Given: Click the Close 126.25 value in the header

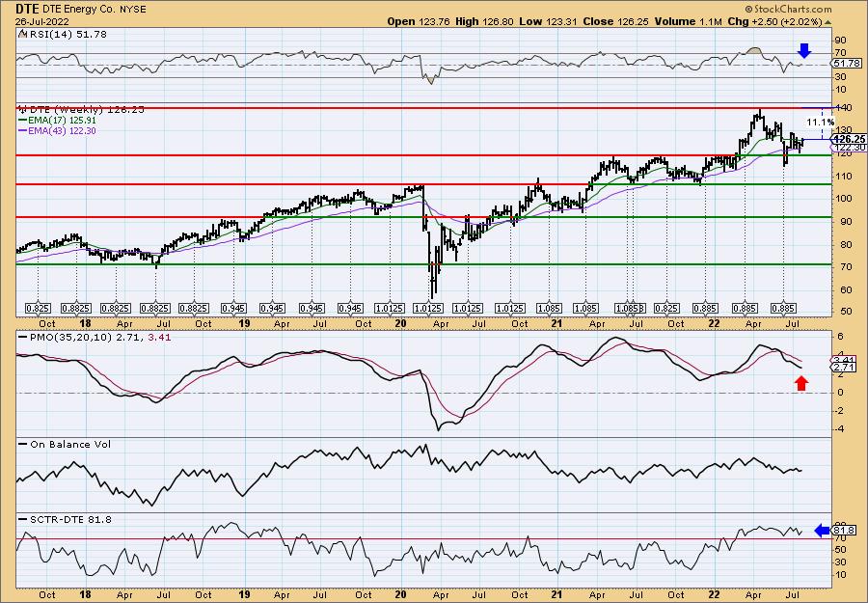Looking at the screenshot, I should 616,21.
